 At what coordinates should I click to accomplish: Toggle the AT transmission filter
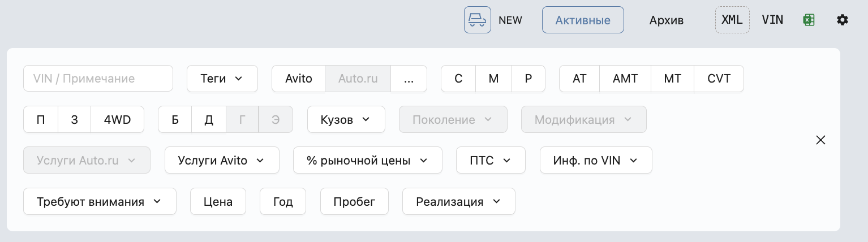(x=579, y=79)
